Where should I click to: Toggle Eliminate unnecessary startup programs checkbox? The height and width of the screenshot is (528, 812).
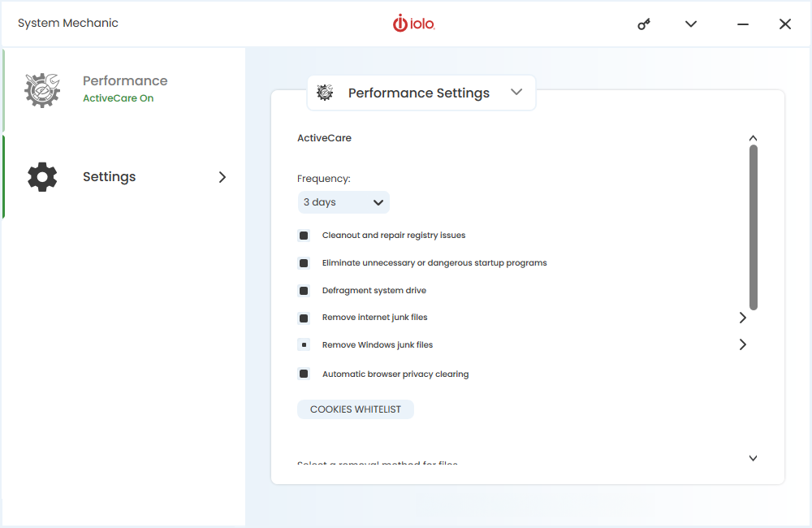tap(304, 263)
